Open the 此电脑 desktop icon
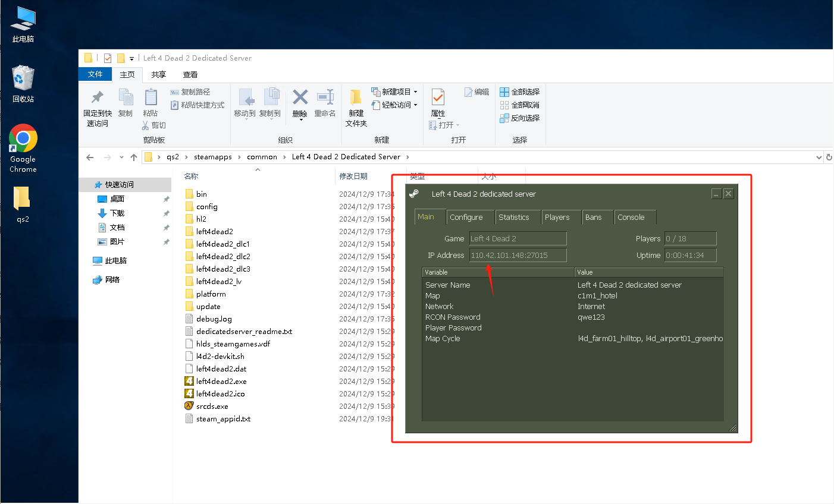The width and height of the screenshot is (834, 504). pyautogui.click(x=23, y=25)
